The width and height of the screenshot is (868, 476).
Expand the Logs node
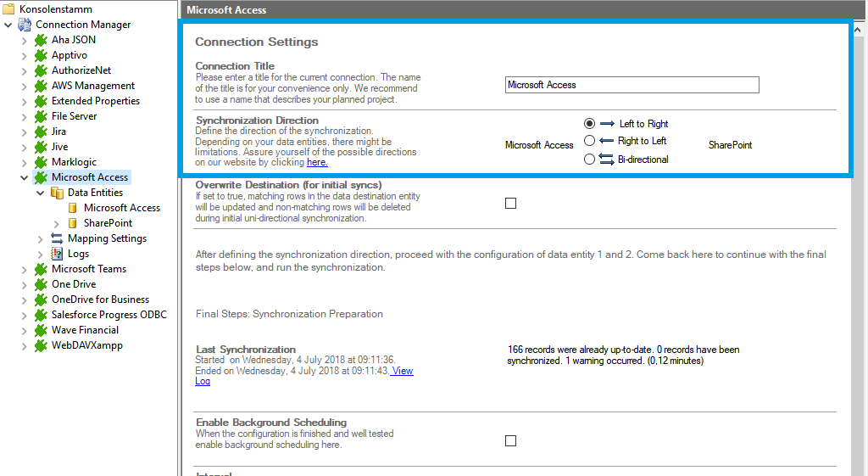coord(40,255)
